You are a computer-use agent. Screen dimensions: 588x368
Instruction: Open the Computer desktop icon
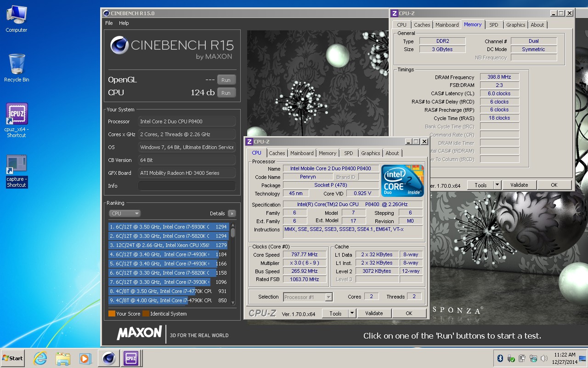(17, 19)
